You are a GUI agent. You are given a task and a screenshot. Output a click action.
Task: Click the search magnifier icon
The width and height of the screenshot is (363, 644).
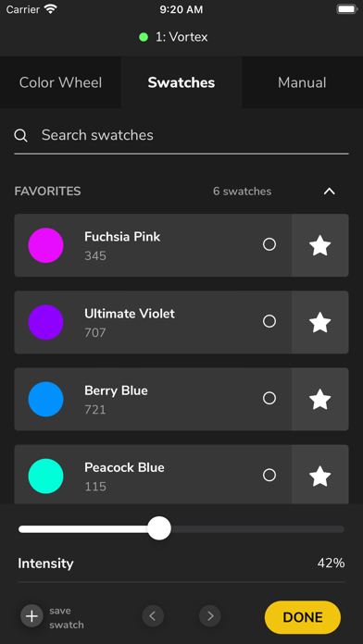tap(21, 135)
